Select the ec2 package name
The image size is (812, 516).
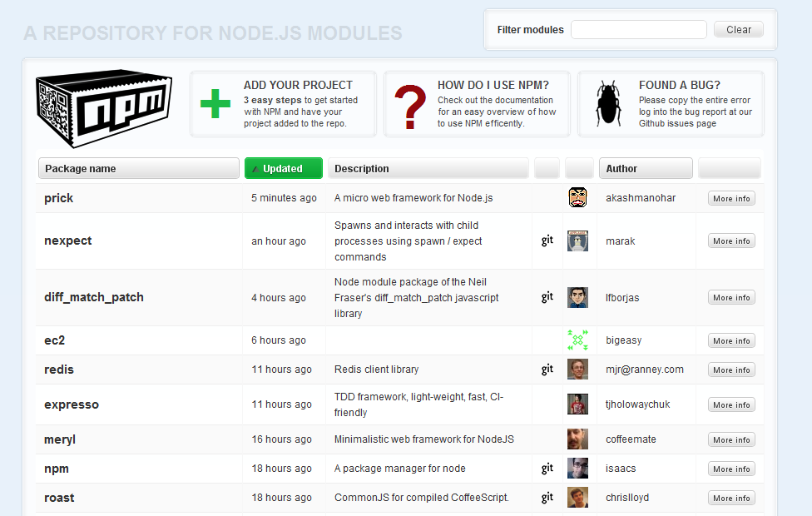[54, 340]
